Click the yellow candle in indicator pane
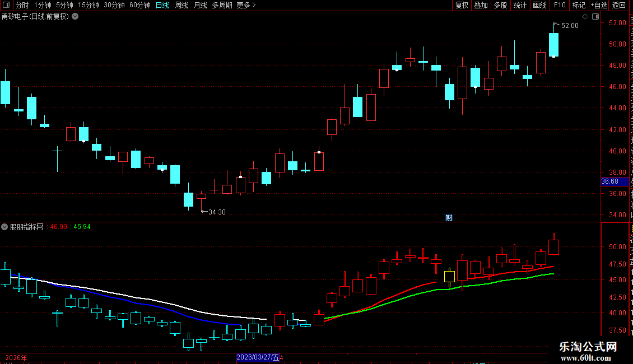 click(449, 277)
